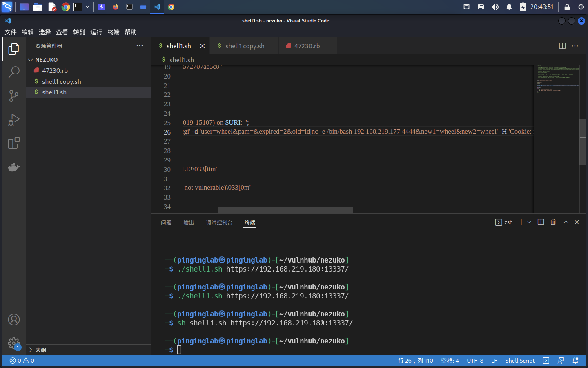Open the 选择 menu
Viewport: 588px width, 368px height.
(x=45, y=32)
